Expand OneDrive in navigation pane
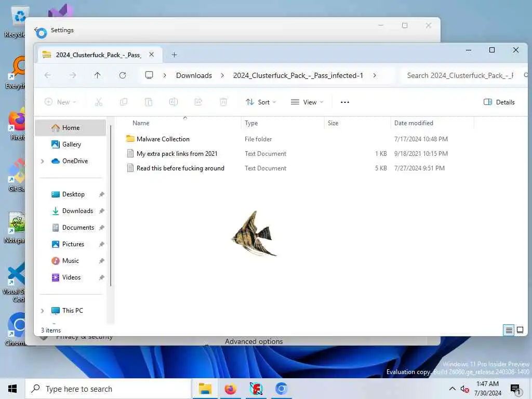The width and height of the screenshot is (532, 399). (x=43, y=161)
